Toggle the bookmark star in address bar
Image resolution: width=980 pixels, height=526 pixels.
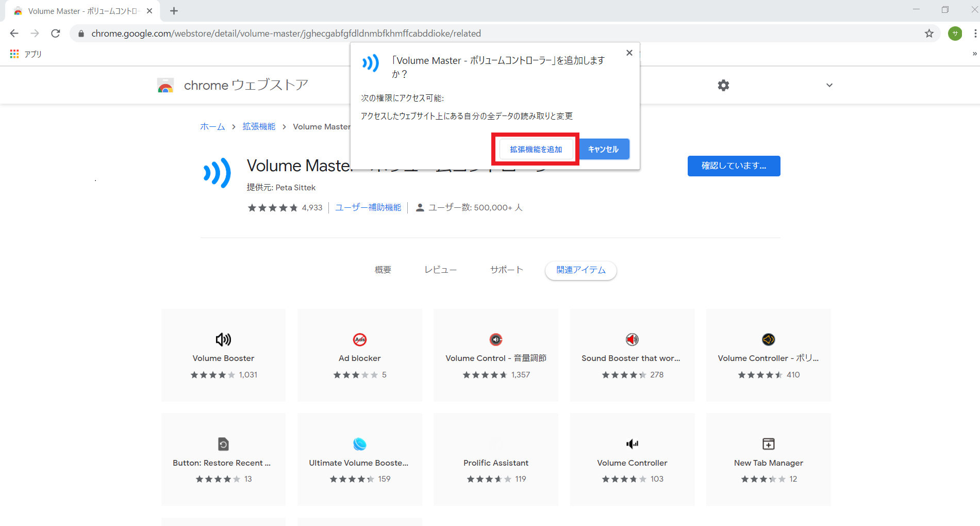(x=929, y=33)
